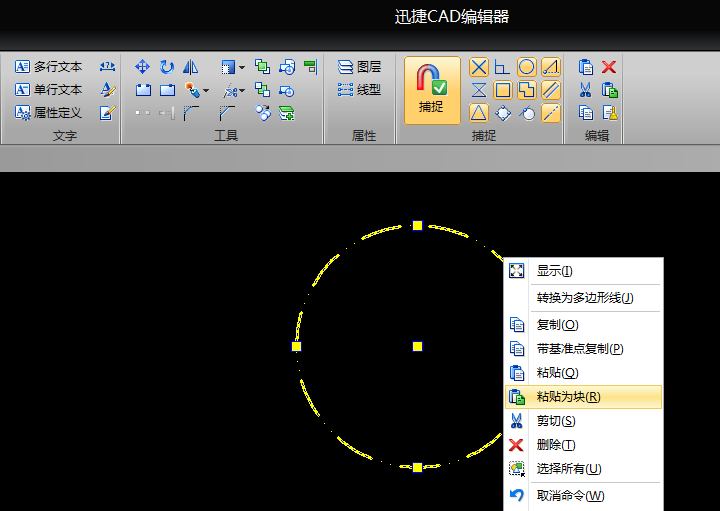Choose 转换为多边形线(J) in context menu
The width and height of the screenshot is (720, 511).
pos(583,298)
